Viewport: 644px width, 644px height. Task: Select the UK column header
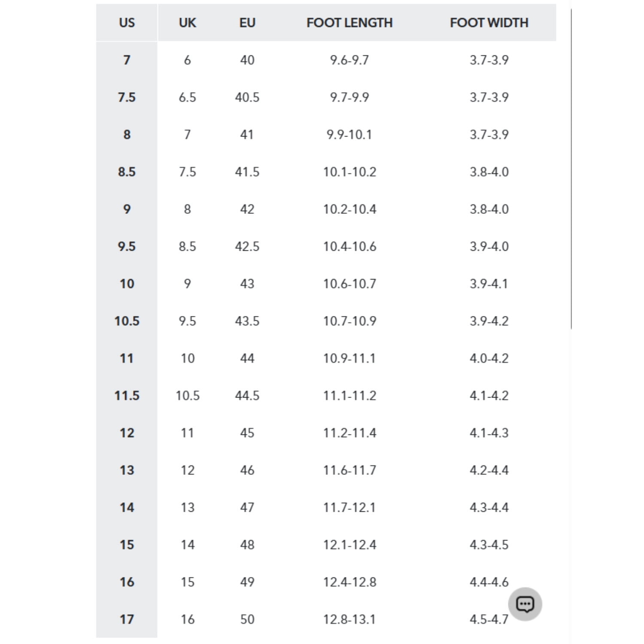(x=188, y=23)
